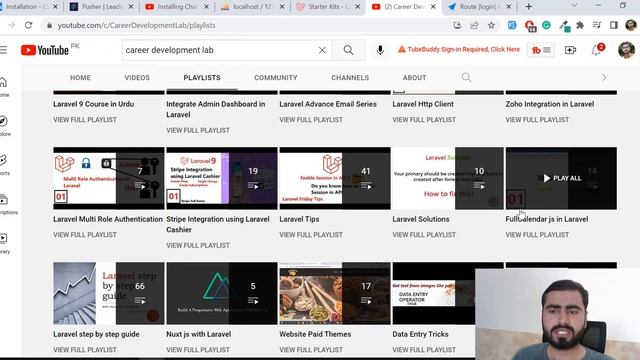
Task: Open a new browser tab
Action: tap(529, 7)
